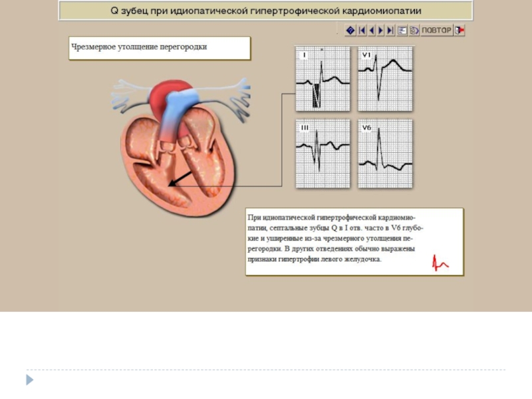
Task: Select the lead I ECG thumbnail
Action: click(x=323, y=78)
